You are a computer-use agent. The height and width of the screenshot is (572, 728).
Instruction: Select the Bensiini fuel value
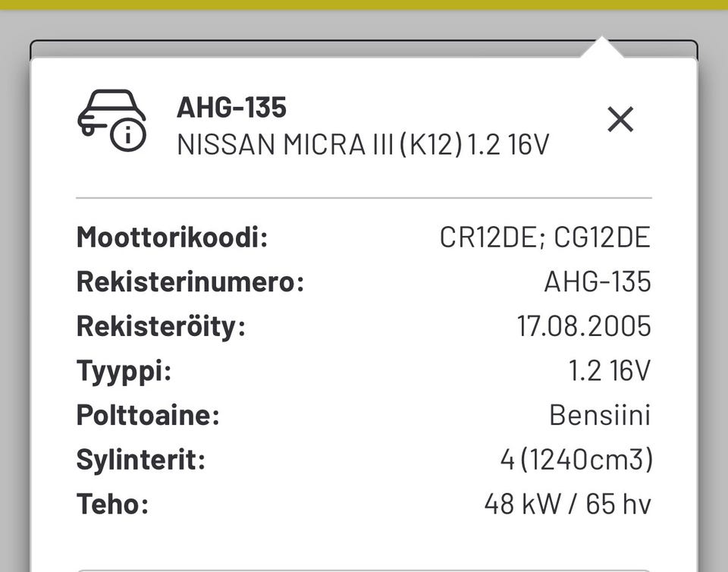[600, 415]
